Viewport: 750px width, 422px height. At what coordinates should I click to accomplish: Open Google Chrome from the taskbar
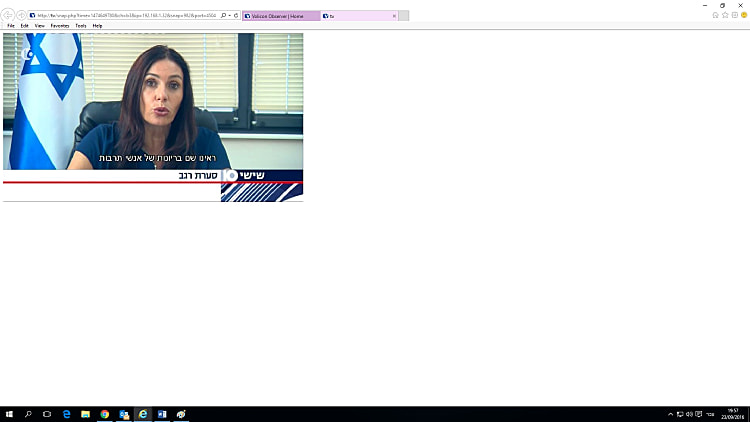pyautogui.click(x=105, y=413)
